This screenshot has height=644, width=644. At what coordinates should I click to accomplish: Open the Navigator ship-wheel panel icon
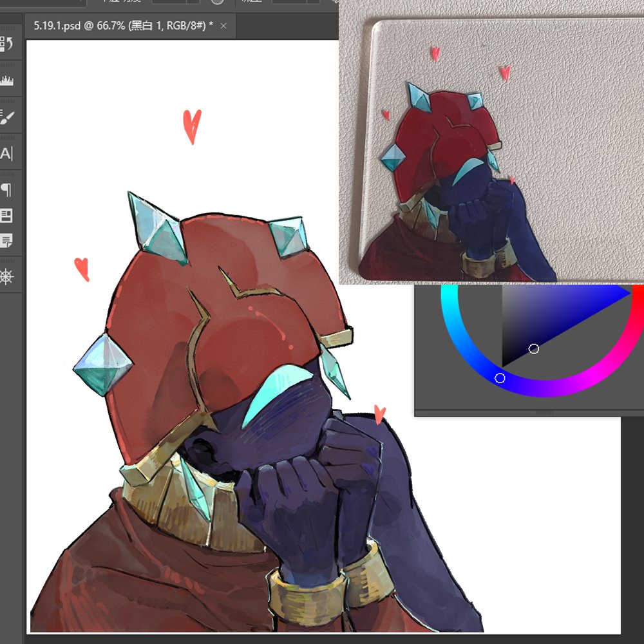pos(6,277)
